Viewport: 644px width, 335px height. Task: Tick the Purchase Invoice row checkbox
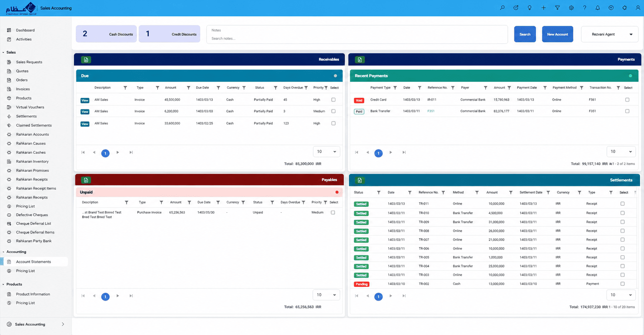[333, 212]
